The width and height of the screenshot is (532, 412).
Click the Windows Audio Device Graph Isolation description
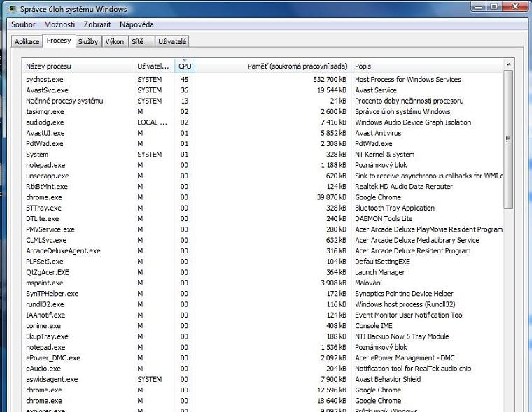(413, 122)
